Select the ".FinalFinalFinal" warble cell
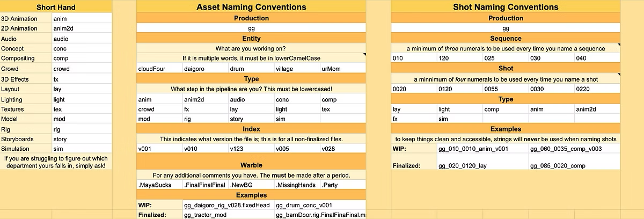This screenshot has height=219, width=644. [x=205, y=185]
